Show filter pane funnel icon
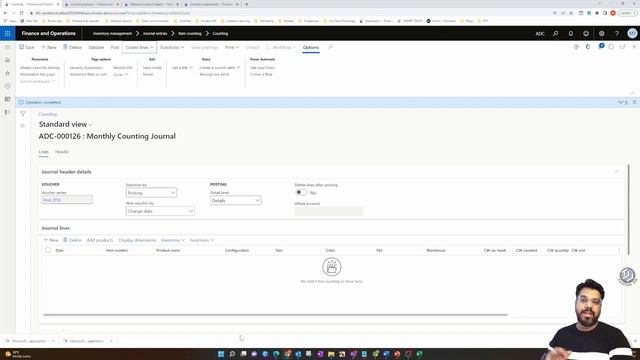The height and width of the screenshot is (360, 640). [x=23, y=114]
